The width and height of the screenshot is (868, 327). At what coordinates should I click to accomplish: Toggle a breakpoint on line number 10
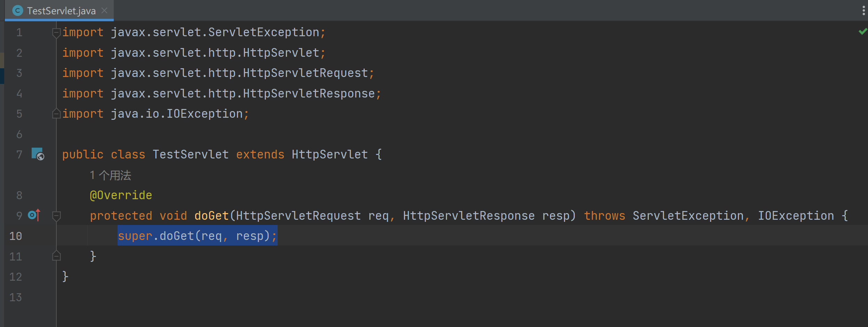pyautogui.click(x=16, y=236)
